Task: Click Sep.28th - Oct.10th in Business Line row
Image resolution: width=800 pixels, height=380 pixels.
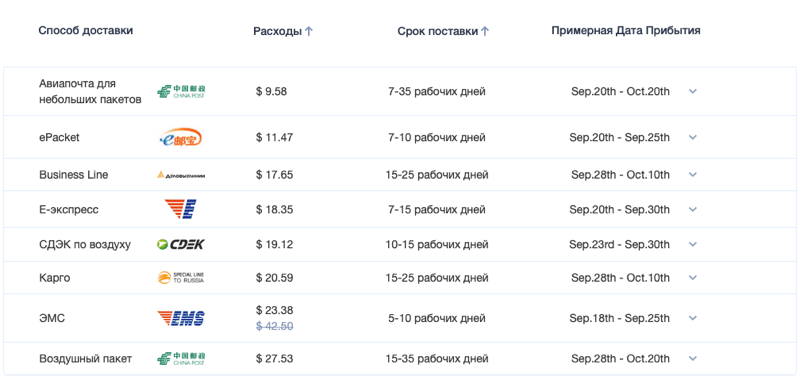Action: pyautogui.click(x=620, y=175)
